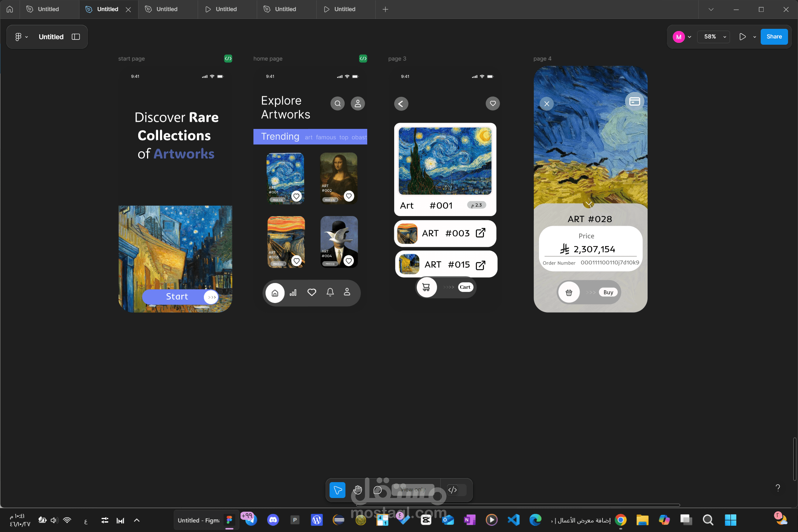
Task: Open the Figma help question mark
Action: [778, 488]
